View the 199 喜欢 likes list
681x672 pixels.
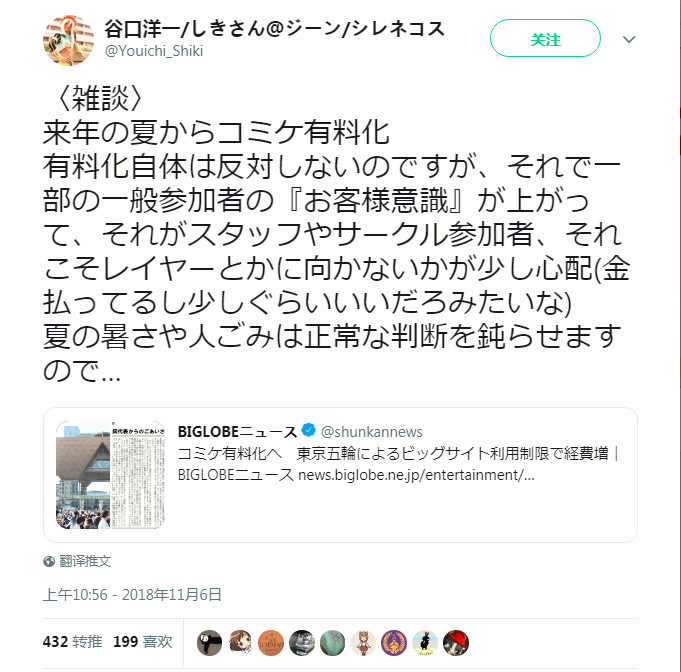(142, 642)
